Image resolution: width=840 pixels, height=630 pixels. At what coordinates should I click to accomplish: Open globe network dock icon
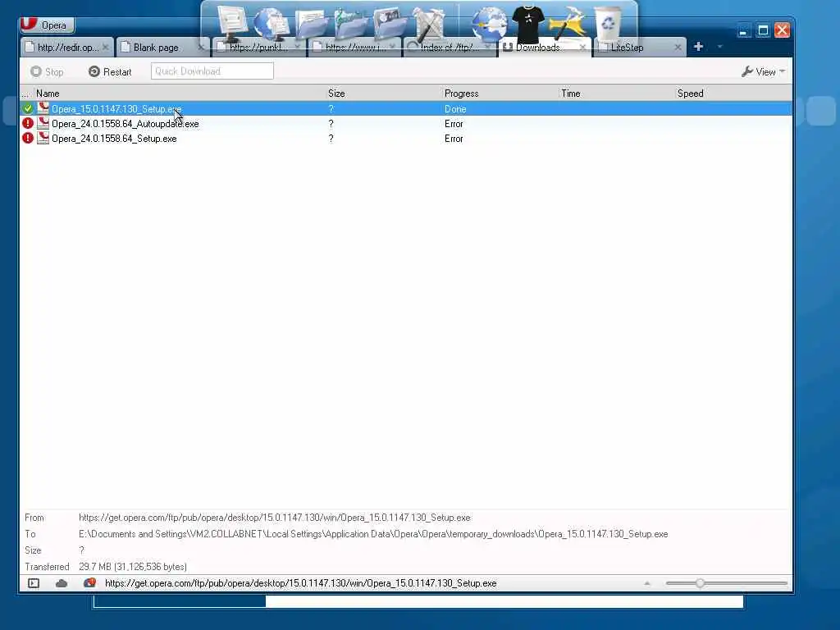(271, 24)
